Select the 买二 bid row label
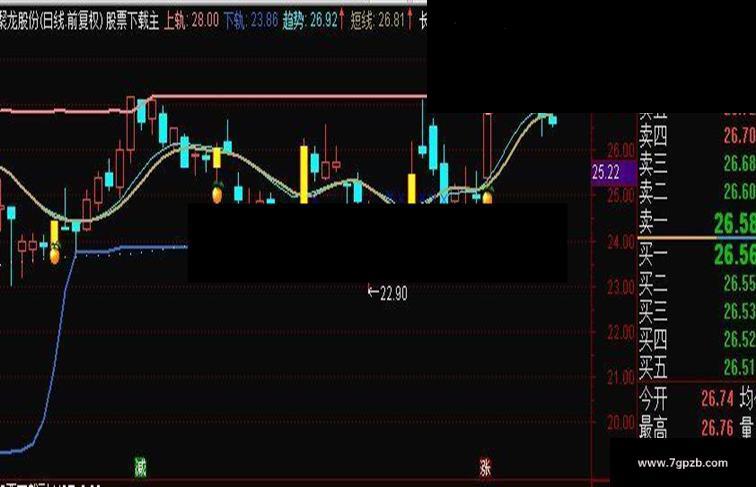Image resolution: width=756 pixels, height=487 pixels. [x=653, y=283]
